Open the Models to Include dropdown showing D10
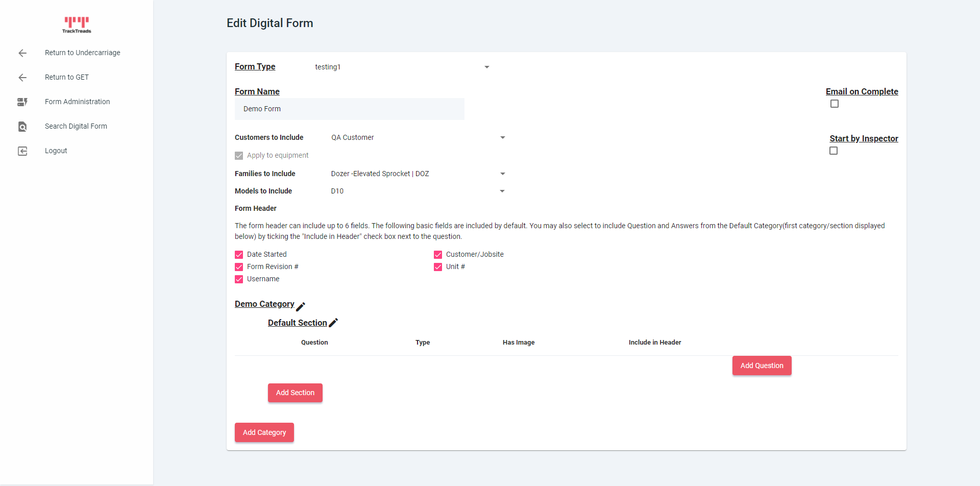The height and width of the screenshot is (486, 980). pyautogui.click(x=502, y=191)
